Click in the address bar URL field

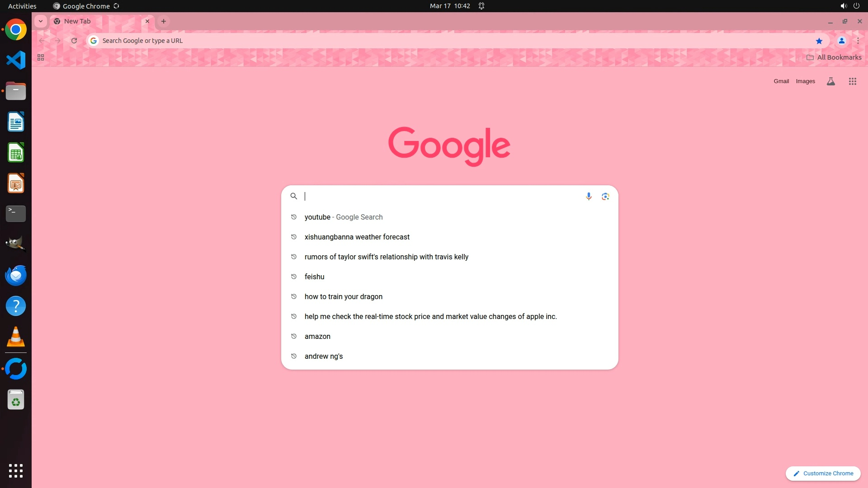[x=407, y=41]
